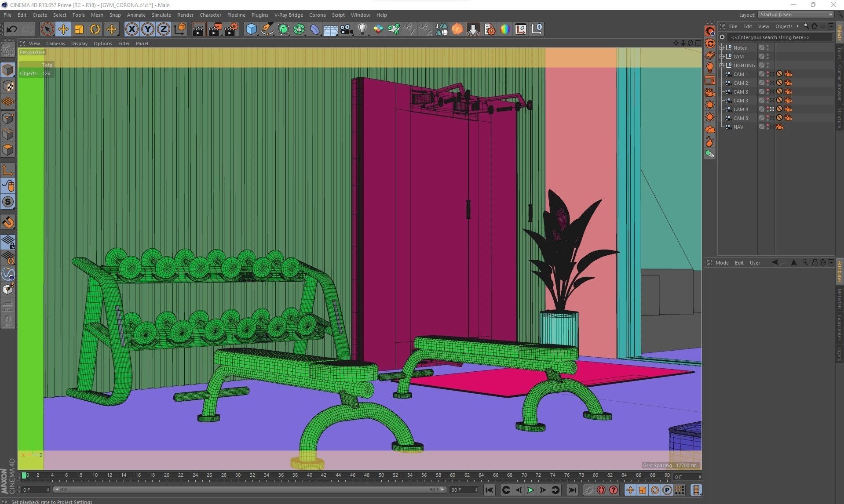The image size is (844, 504).
Task: Click the start frame 0 F stepper arrows
Action: click(x=48, y=489)
